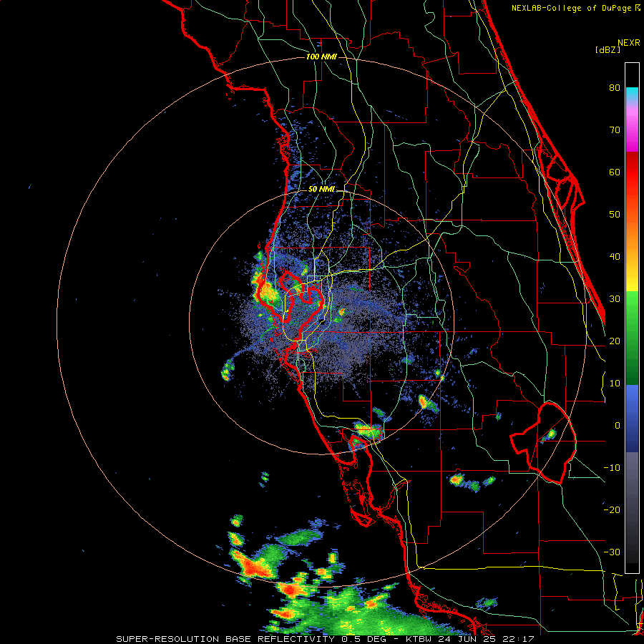Click the magenta 65-75 dBZ color band

coord(632,130)
